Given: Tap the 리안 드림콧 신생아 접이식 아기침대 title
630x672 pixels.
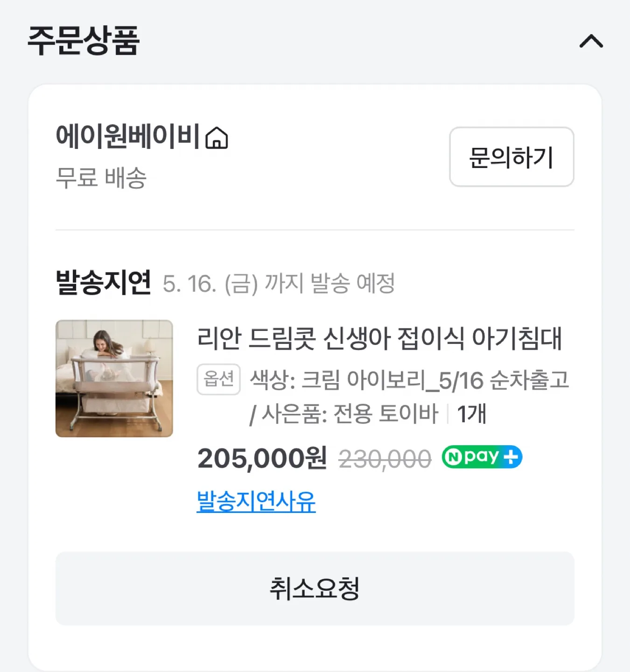Looking at the screenshot, I should [x=379, y=338].
